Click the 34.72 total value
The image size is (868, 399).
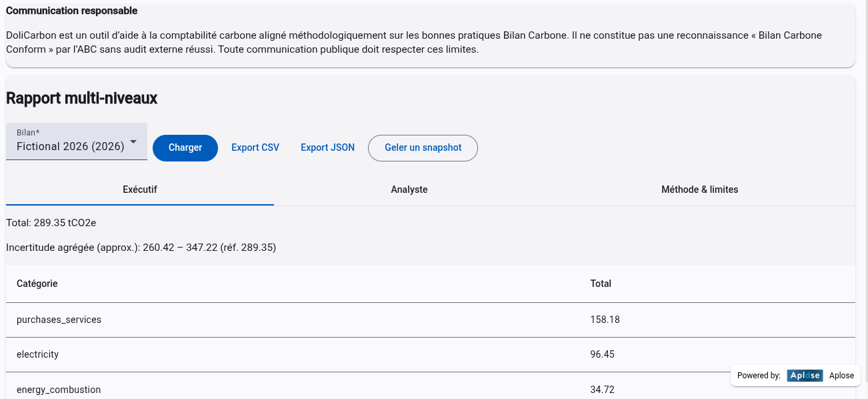602,390
